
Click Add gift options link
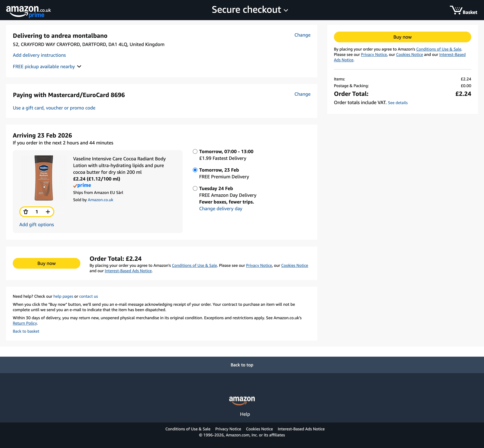point(37,225)
